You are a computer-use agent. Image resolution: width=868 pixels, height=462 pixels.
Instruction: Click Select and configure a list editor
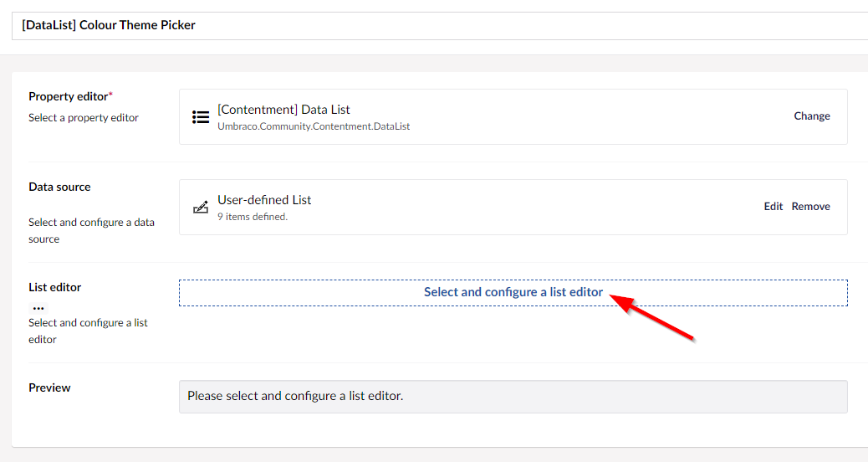513,292
